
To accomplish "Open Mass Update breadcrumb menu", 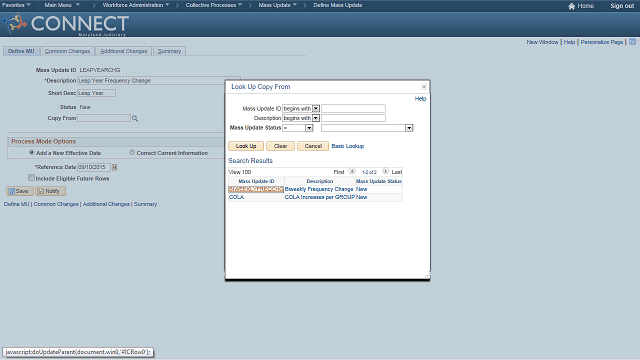I will pyautogui.click(x=278, y=5).
